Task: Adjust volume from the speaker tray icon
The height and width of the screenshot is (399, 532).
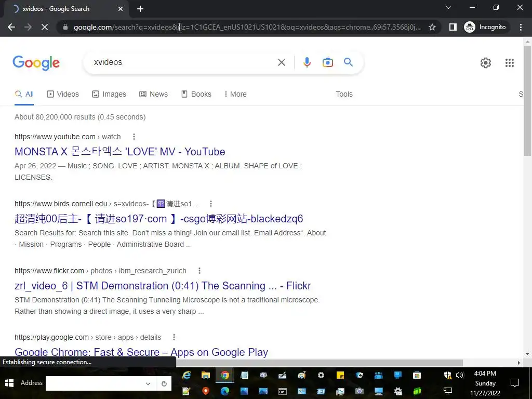Action: pos(460,375)
